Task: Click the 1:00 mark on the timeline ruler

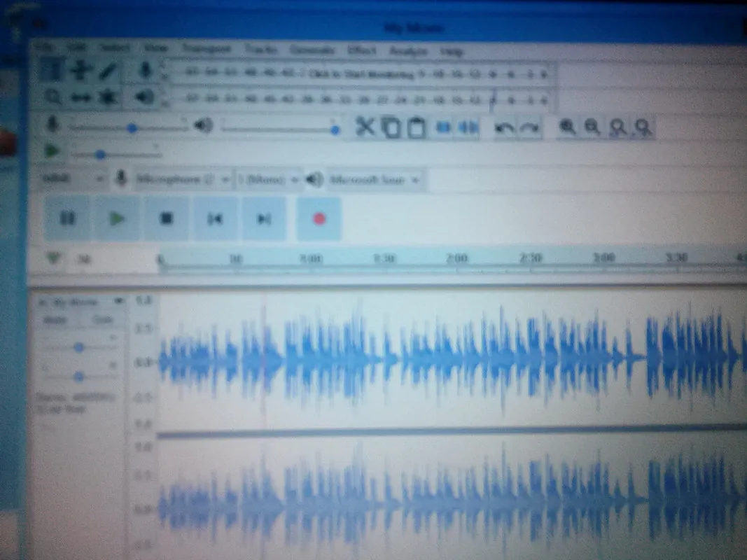Action: pos(311,258)
